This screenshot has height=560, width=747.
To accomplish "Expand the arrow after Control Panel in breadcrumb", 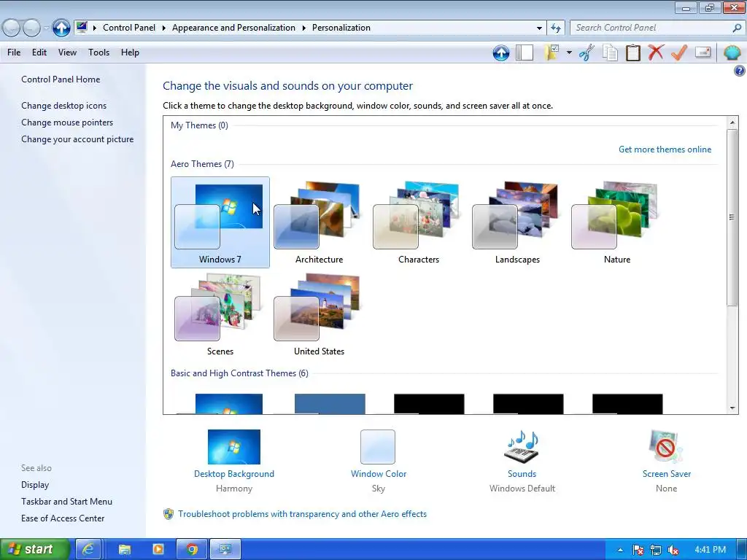I will click(164, 28).
